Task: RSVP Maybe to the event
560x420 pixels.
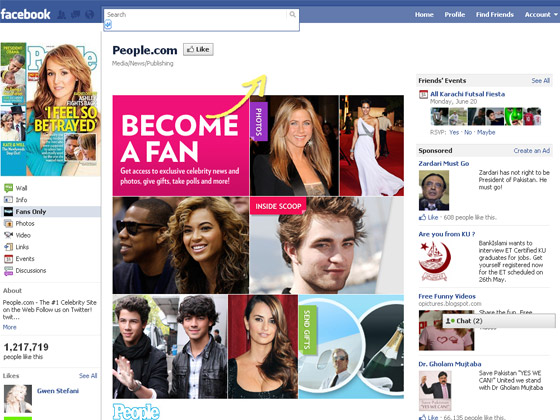Action: coord(486,132)
